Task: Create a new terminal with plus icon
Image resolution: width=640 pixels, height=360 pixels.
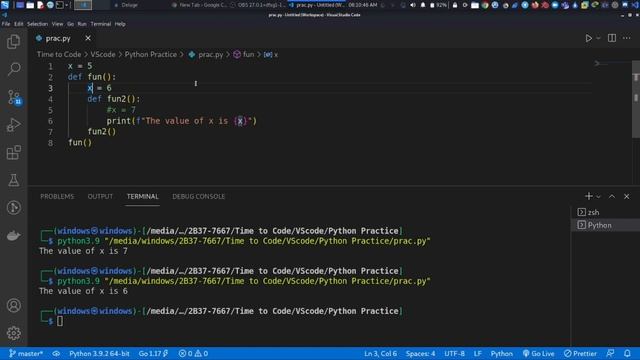Action: [x=588, y=196]
